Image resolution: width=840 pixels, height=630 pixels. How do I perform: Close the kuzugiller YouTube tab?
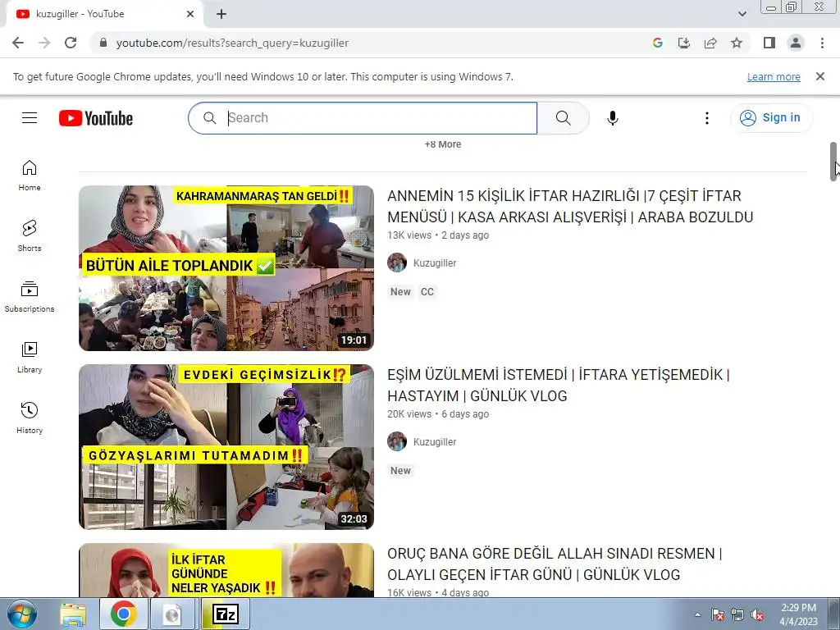pos(190,14)
